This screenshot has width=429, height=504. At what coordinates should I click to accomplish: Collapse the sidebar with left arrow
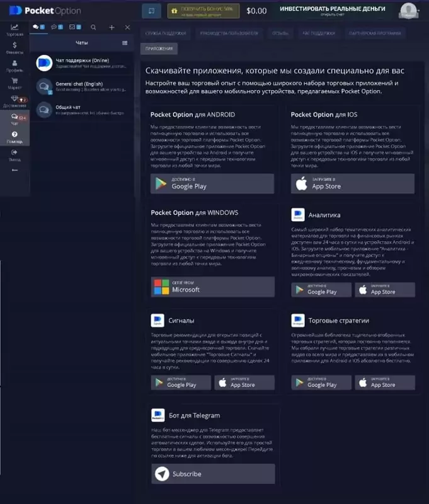coord(14,170)
